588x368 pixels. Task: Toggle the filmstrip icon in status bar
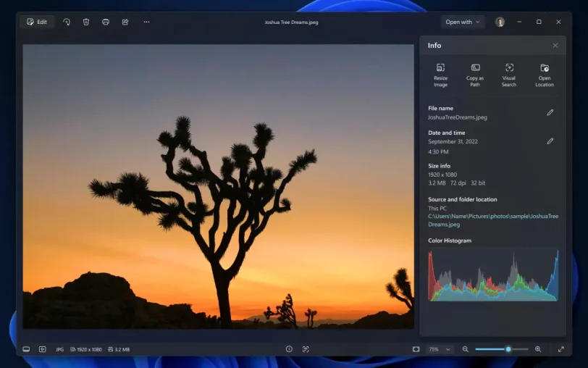(26, 349)
